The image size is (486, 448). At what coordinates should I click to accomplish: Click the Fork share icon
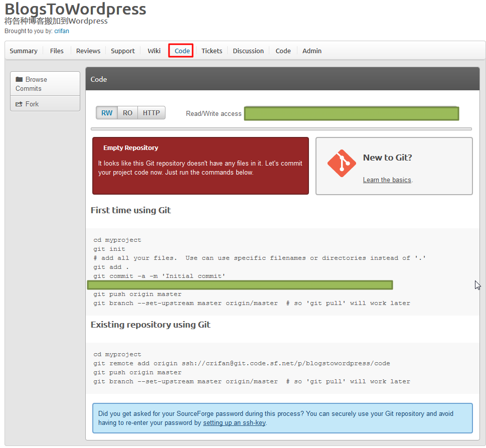pos(19,104)
